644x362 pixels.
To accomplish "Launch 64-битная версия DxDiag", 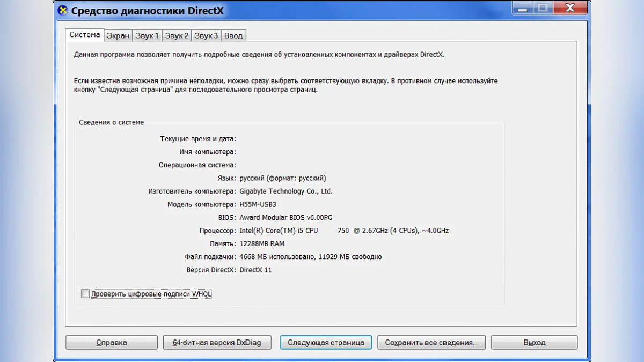I will [x=217, y=342].
